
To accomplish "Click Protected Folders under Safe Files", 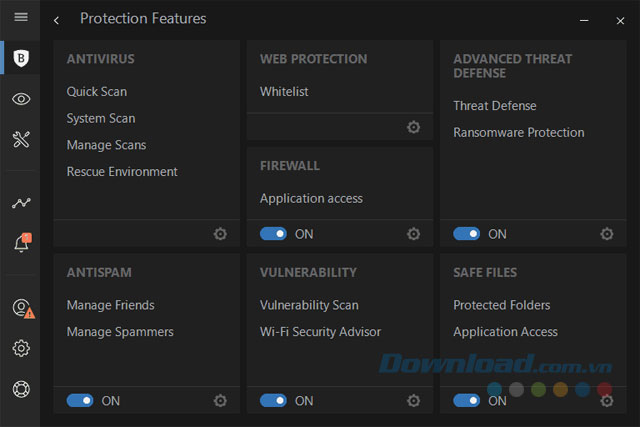I will (501, 305).
